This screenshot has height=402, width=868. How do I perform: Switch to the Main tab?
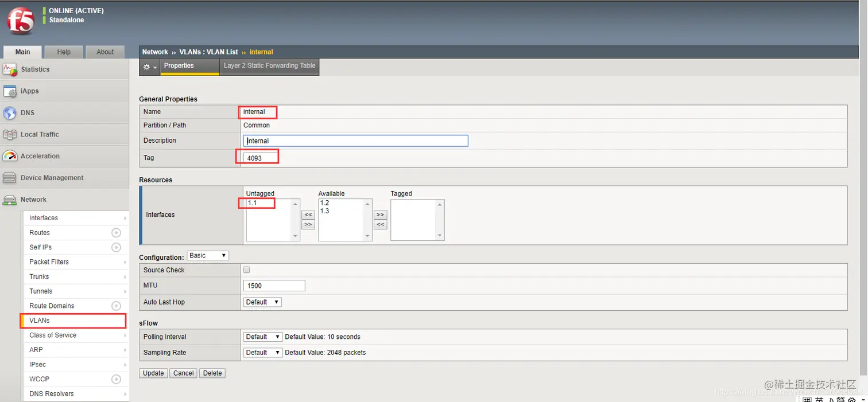(22, 52)
